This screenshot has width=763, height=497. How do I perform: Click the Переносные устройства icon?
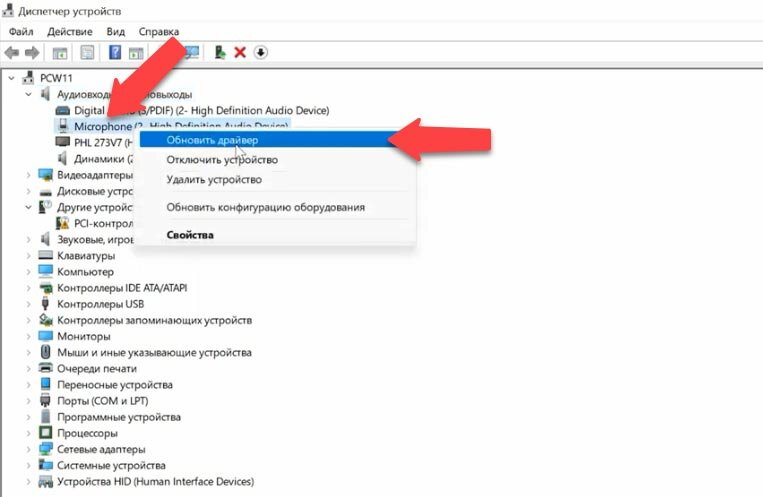click(x=45, y=384)
